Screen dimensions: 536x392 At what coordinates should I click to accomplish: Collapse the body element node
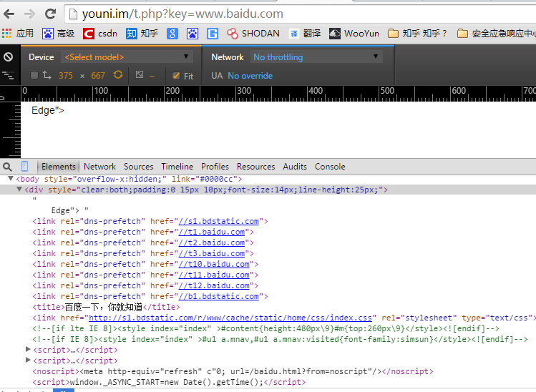(11, 179)
